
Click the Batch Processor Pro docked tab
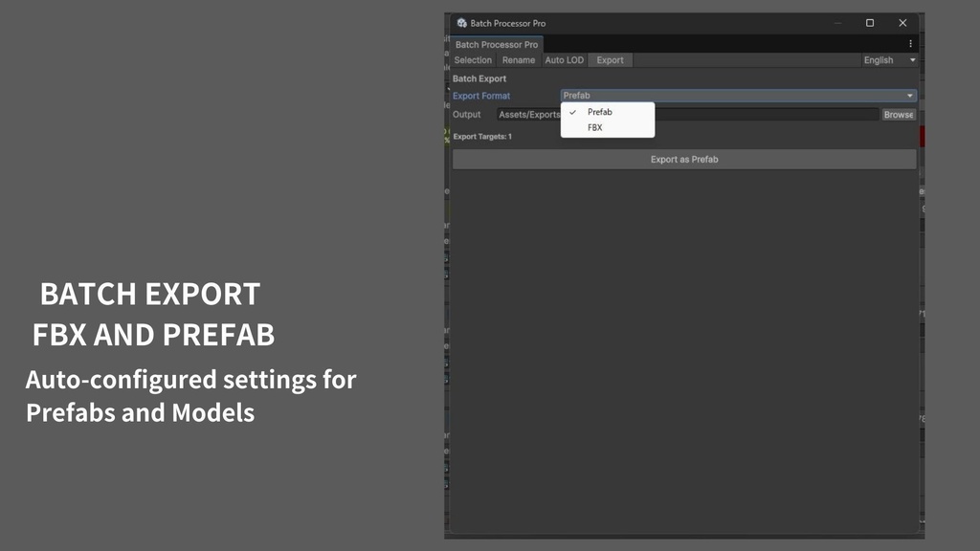(x=496, y=43)
